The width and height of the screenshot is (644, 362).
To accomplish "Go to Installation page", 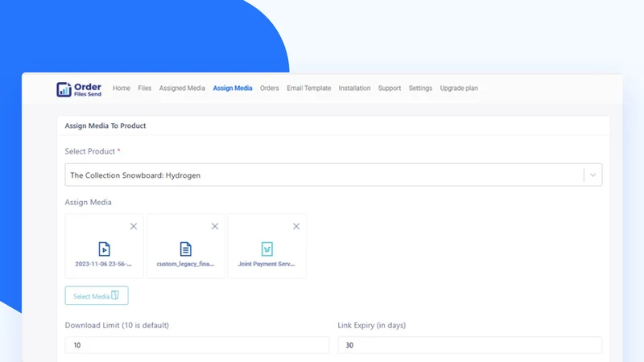I will (x=354, y=88).
